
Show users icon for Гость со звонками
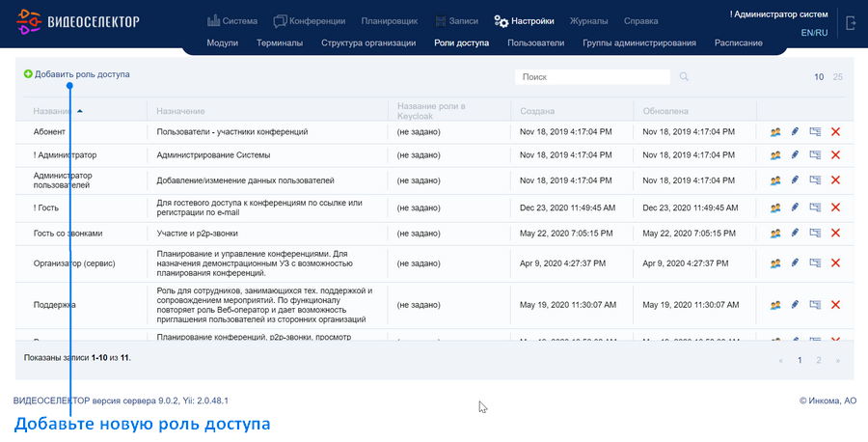pyautogui.click(x=775, y=234)
